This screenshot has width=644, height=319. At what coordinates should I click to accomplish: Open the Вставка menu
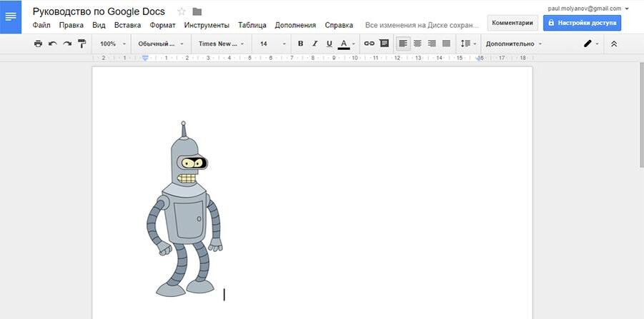[x=127, y=25]
